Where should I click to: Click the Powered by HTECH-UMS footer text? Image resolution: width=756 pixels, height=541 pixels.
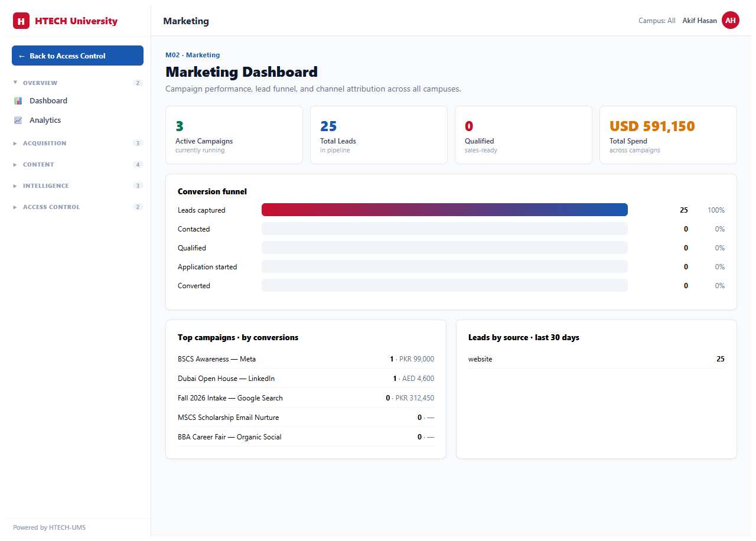pos(49,527)
